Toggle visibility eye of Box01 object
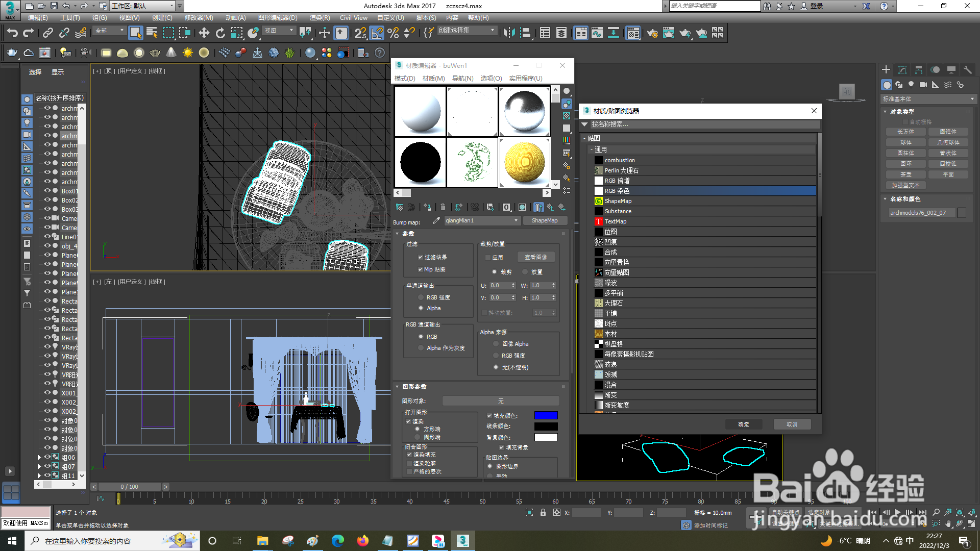 47,191
